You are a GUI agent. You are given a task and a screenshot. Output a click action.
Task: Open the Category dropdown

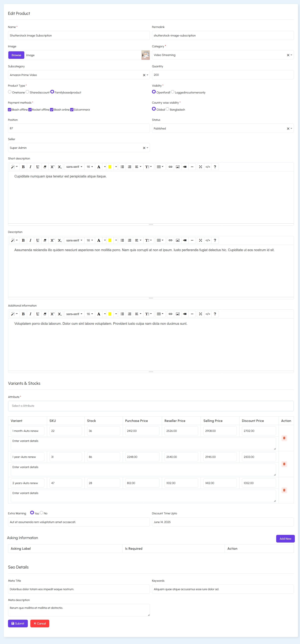click(x=223, y=55)
